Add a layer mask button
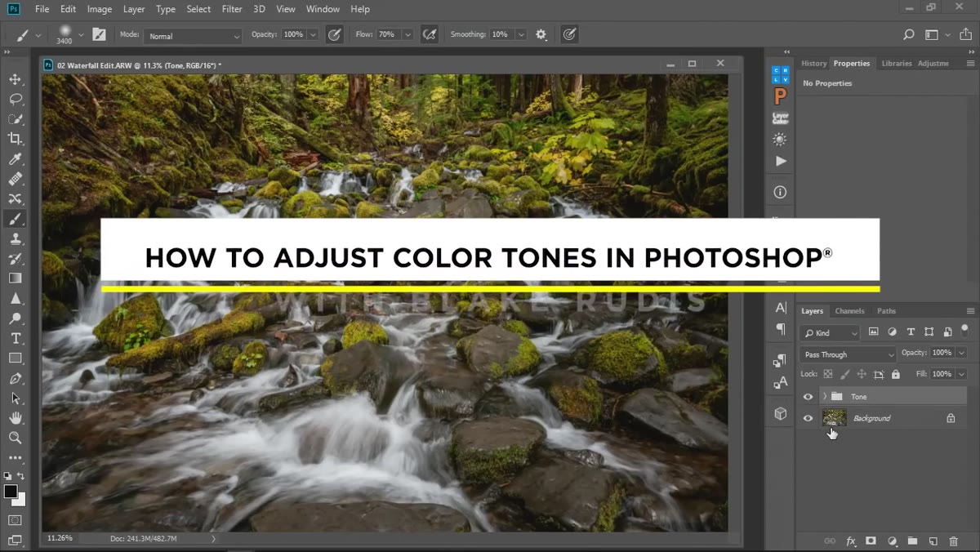This screenshot has height=552, width=980. pos(871,541)
